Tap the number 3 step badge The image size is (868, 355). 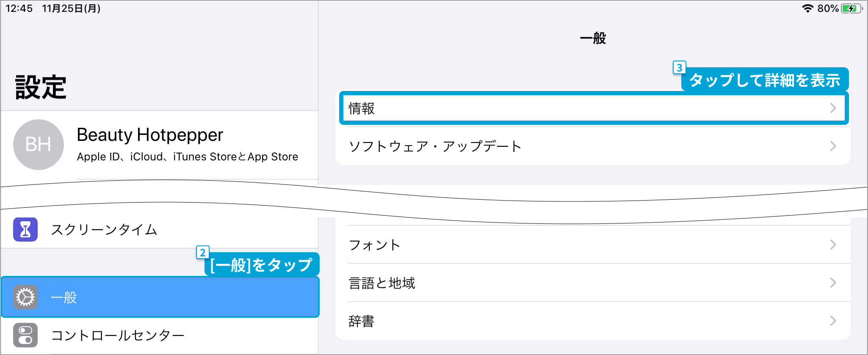[679, 68]
